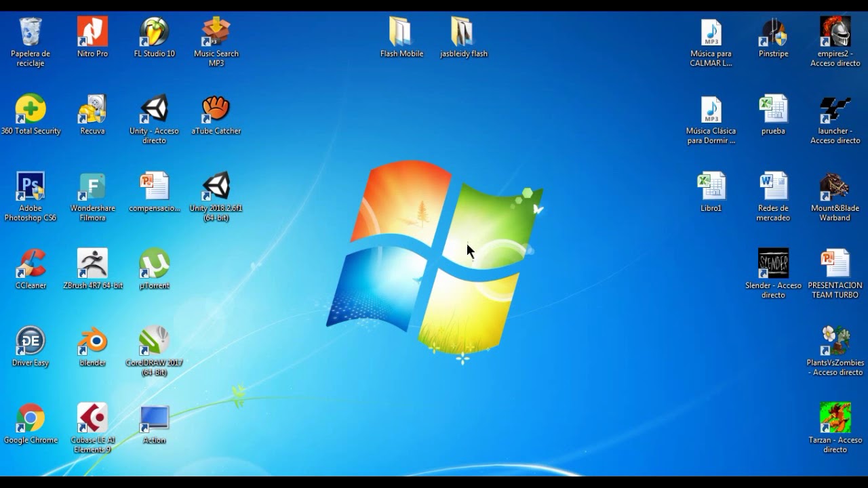
Task: Select empires2 - Acceso directo shortcut
Action: [x=835, y=32]
